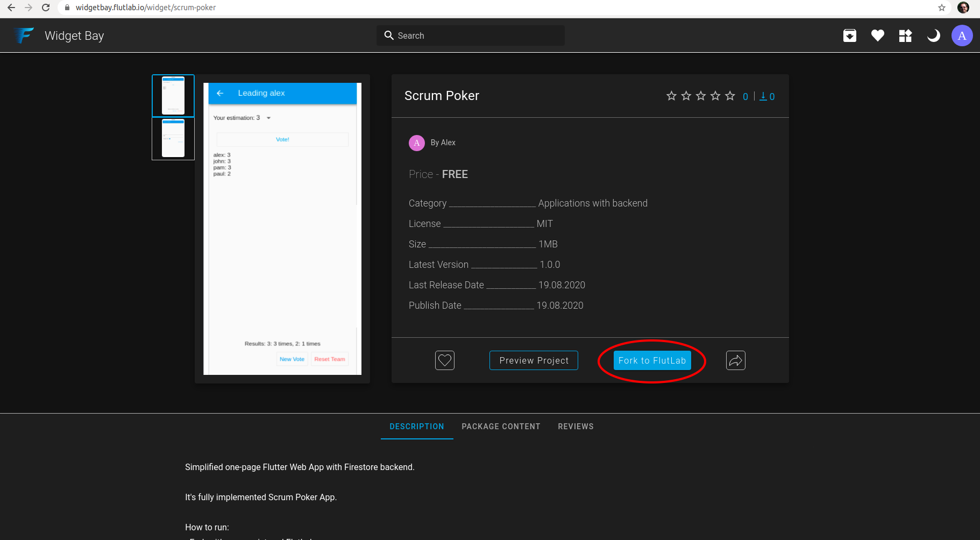Viewport: 980px width, 540px height.
Task: Click the Price FREE text
Action: [x=438, y=174]
